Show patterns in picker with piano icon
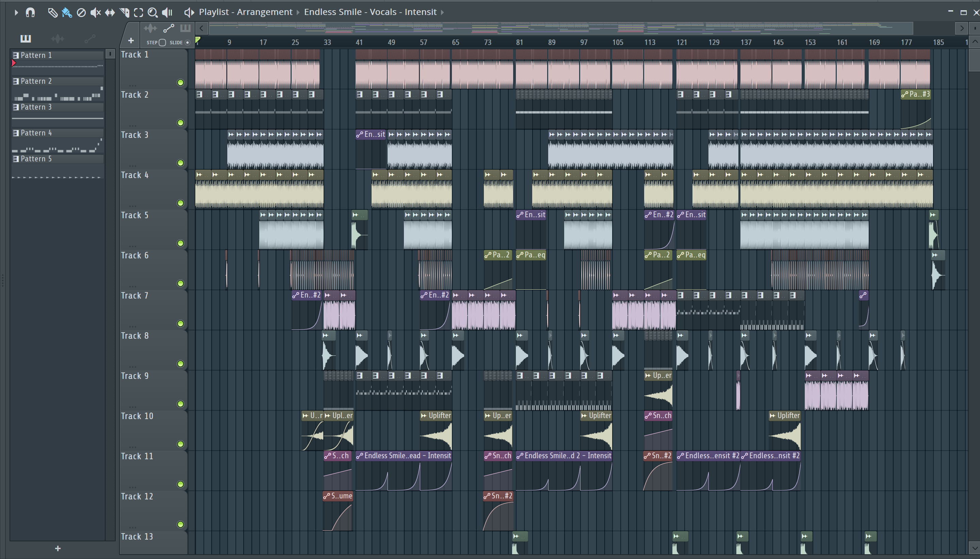This screenshot has height=559, width=980. tap(25, 38)
